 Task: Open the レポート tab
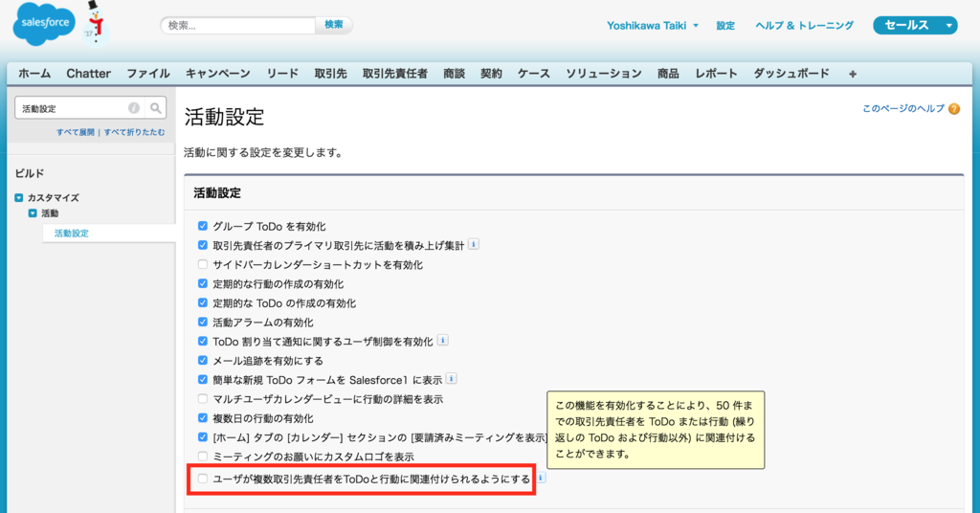(x=716, y=74)
